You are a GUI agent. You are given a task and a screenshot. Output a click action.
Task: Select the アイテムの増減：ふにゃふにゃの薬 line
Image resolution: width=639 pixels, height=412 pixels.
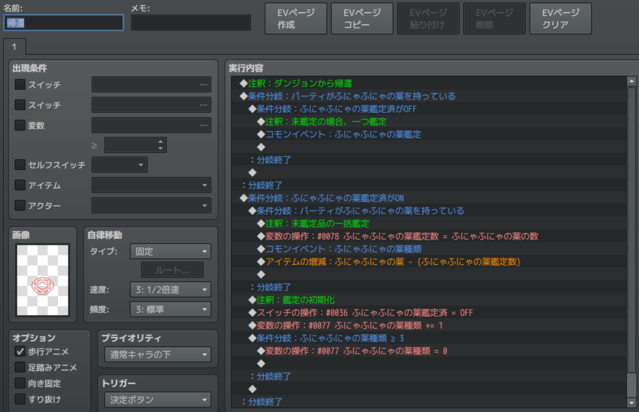click(429, 262)
